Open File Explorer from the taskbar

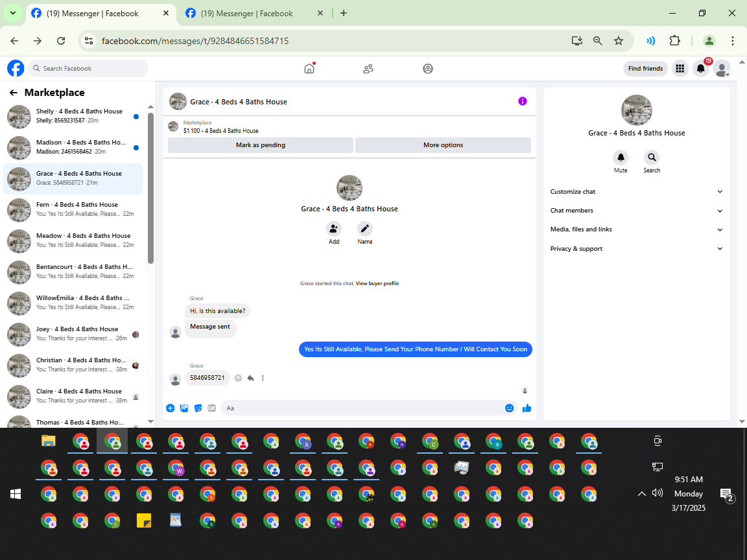click(x=49, y=441)
